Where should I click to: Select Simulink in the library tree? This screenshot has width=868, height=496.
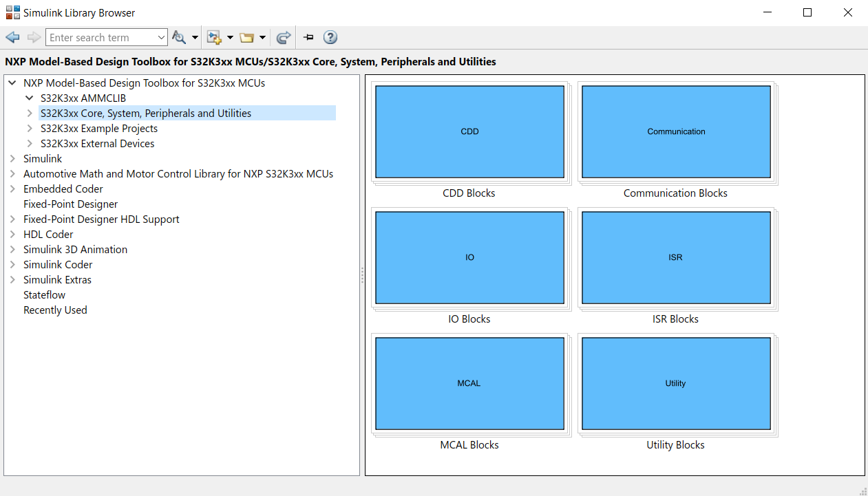[43, 158]
